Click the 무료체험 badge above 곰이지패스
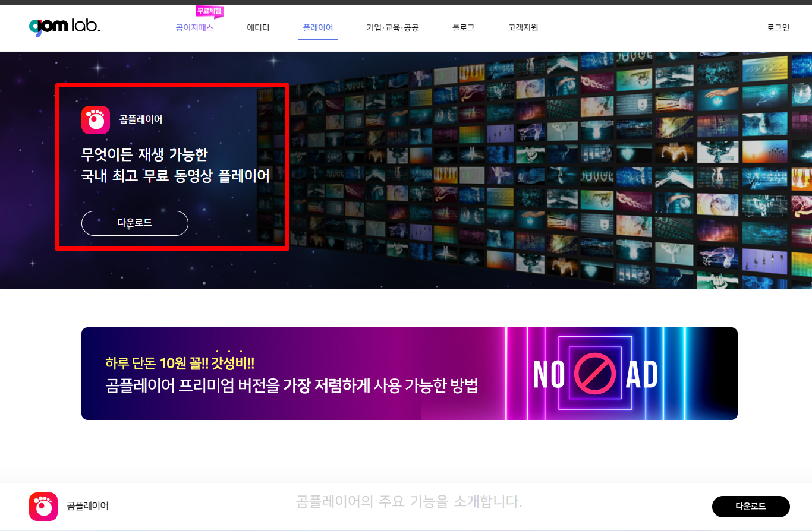 (x=209, y=11)
